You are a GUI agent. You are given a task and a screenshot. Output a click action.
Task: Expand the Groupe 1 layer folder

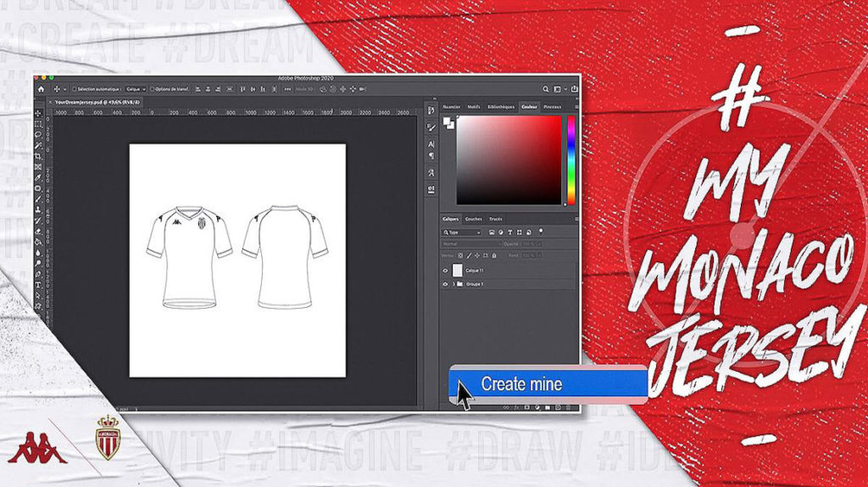453,284
